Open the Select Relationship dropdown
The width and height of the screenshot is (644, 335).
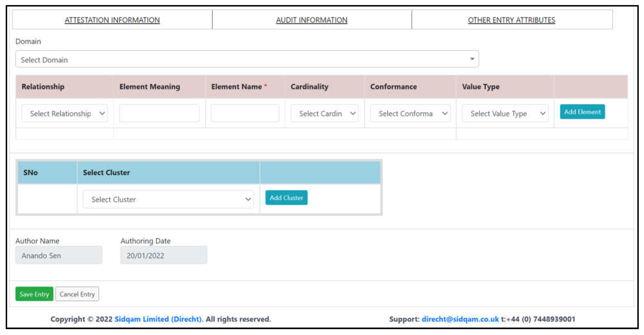[64, 113]
